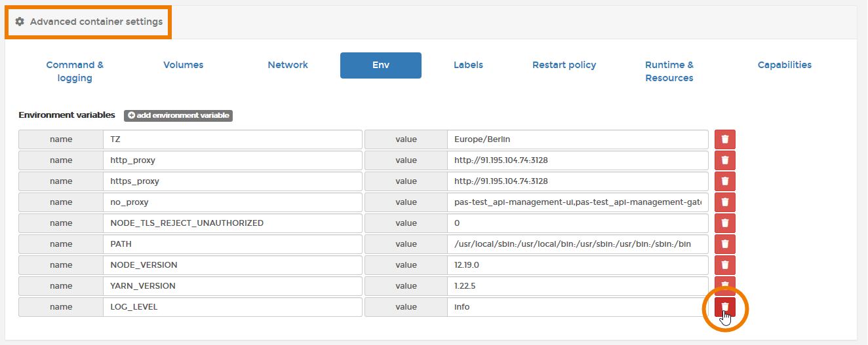Remove the http_proxy variable row
This screenshot has width=868, height=345.
(724, 160)
